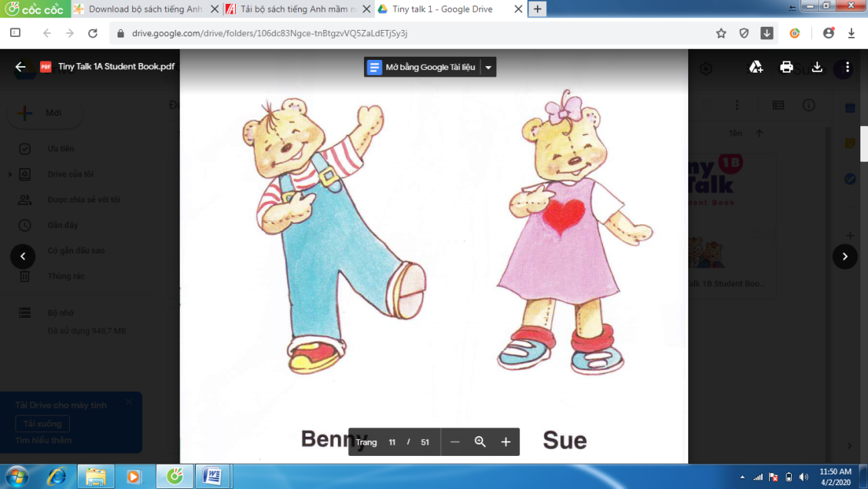This screenshot has width=868, height=489.
Task: Click the round orange-green toolbar icon
Action: point(795,33)
